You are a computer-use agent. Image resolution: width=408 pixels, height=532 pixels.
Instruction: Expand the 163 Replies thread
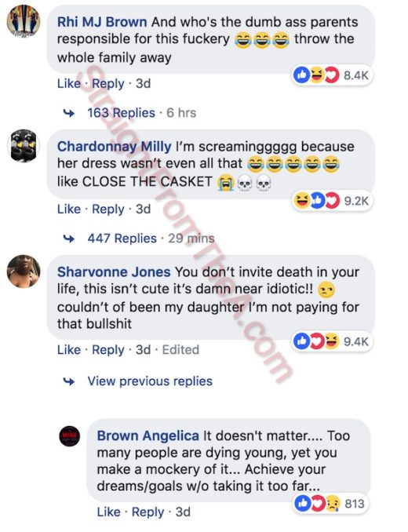coord(121,113)
